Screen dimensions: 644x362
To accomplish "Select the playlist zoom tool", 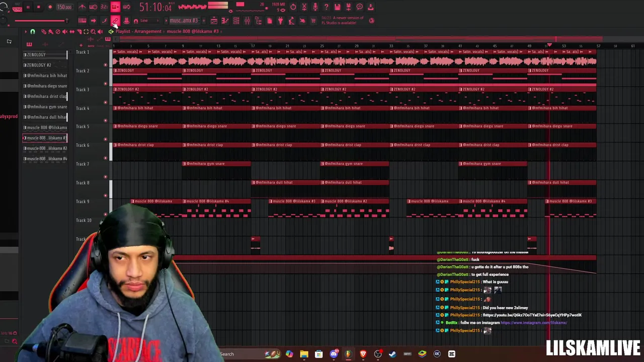I will 93,32.
